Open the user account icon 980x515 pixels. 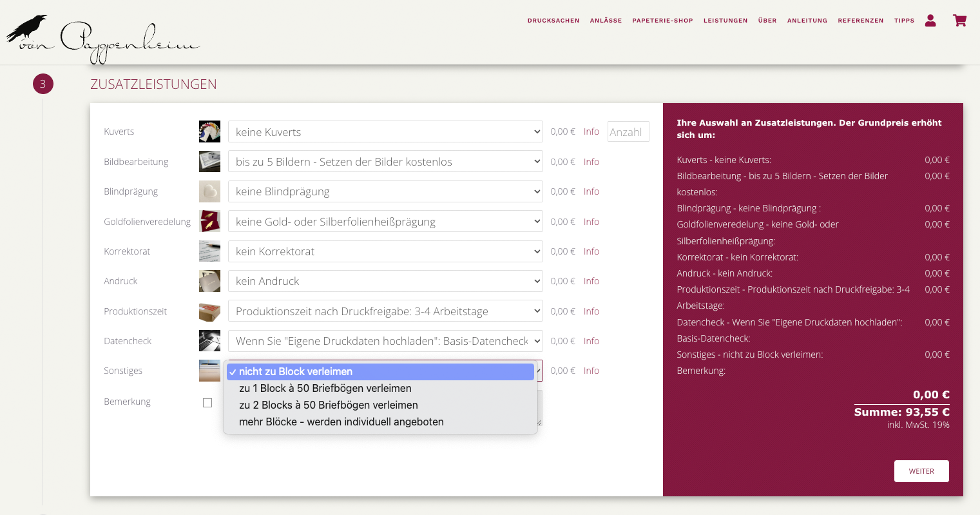coord(930,21)
